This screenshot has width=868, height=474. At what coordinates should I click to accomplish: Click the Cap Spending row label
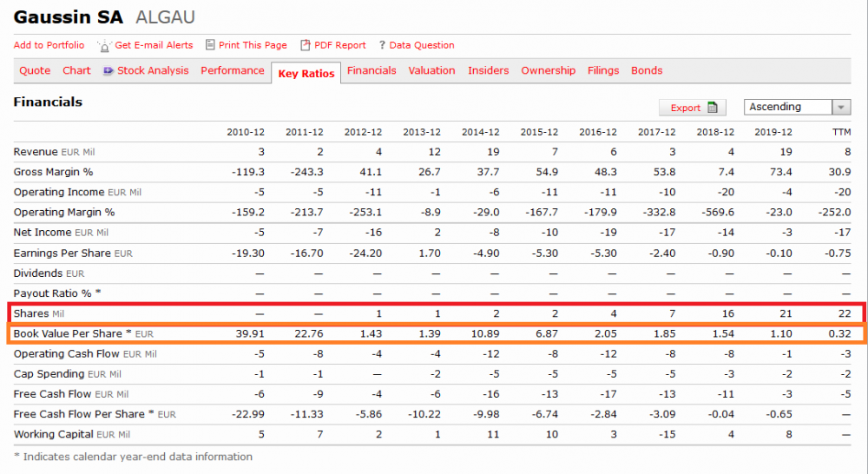pyautogui.click(x=68, y=374)
